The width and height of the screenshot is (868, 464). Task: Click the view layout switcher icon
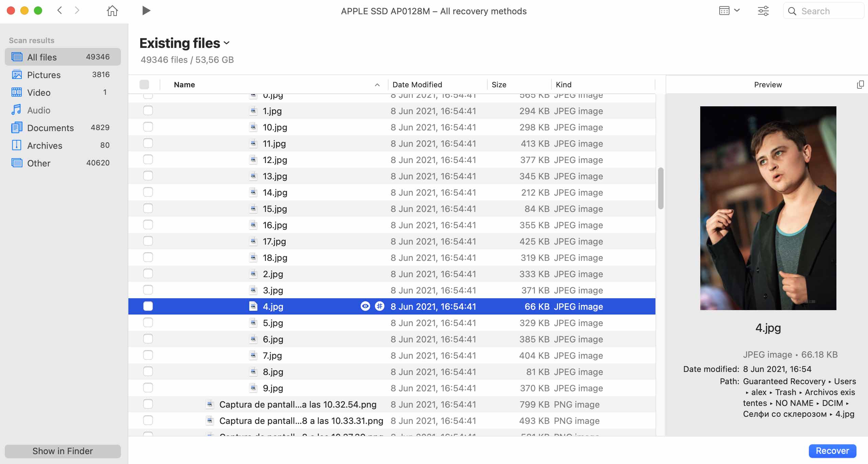724,11
